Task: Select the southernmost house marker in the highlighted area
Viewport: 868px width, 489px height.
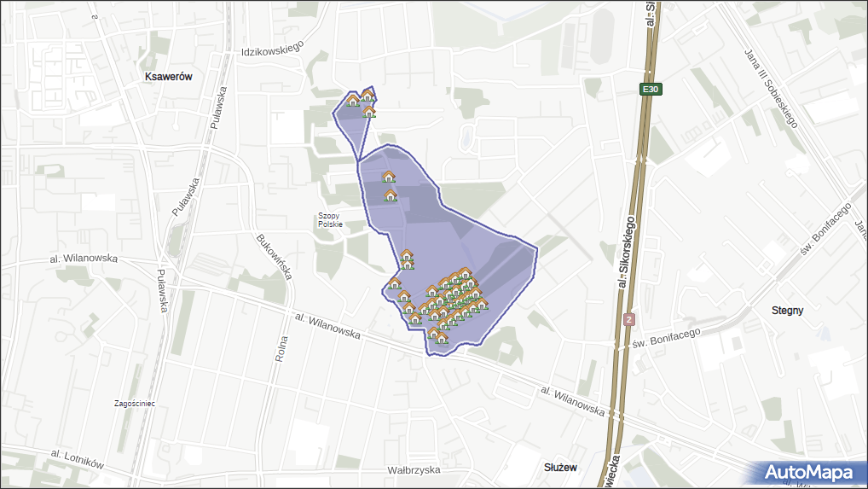Action: click(441, 338)
